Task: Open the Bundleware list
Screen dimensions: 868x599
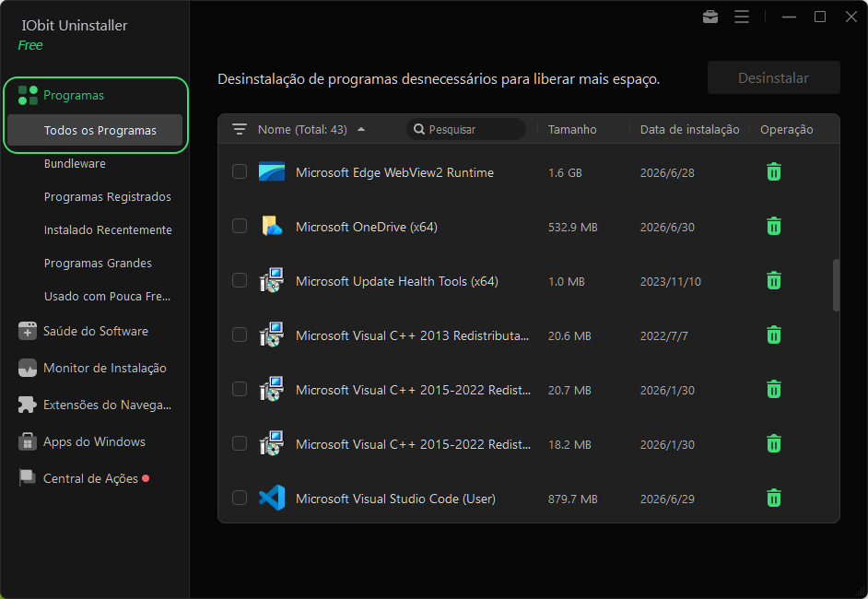Action: (x=75, y=164)
